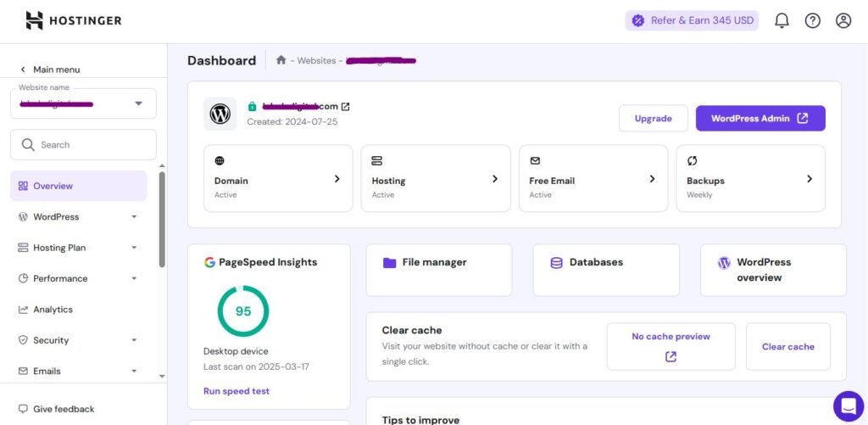Screen dimensions: 868x425
Task: Select WordPress in the sidebar
Action: 79,216
